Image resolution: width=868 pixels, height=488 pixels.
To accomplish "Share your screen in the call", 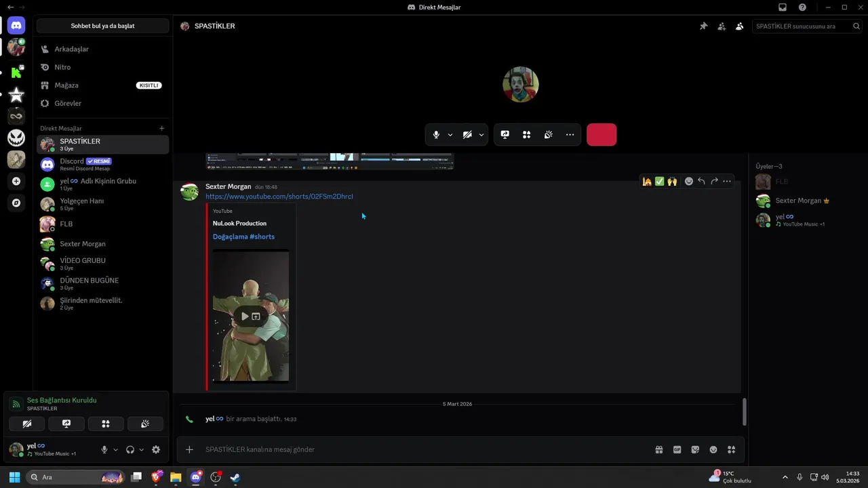I will pos(505,135).
